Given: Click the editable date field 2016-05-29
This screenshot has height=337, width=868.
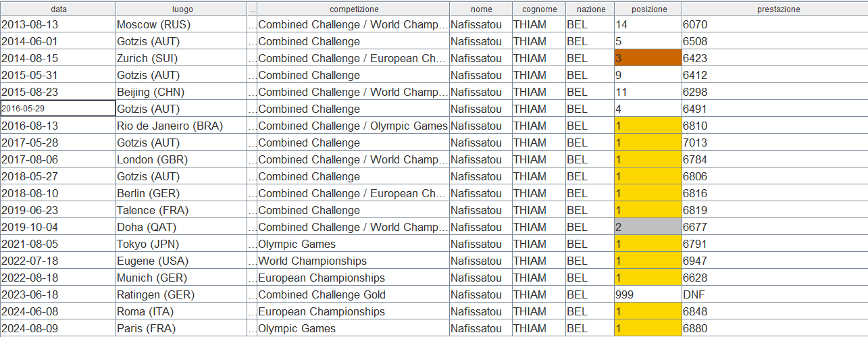Looking at the screenshot, I should click(x=58, y=109).
